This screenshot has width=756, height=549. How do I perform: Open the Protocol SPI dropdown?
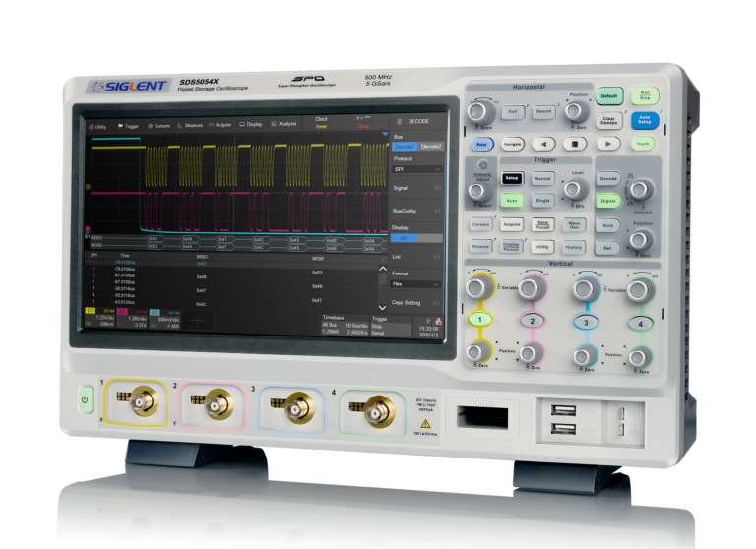coord(417,169)
